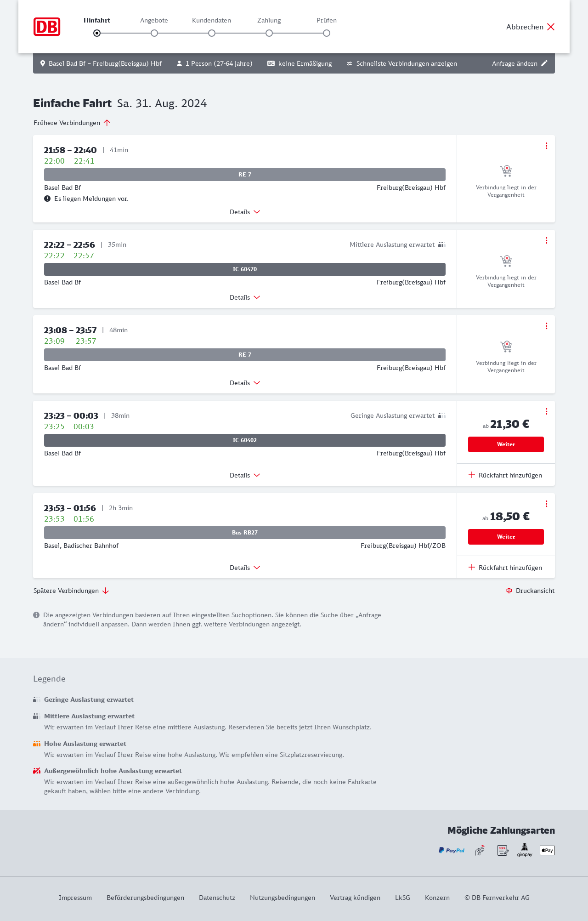
Task: Click the IC 60402 train segment bar
Action: click(245, 440)
